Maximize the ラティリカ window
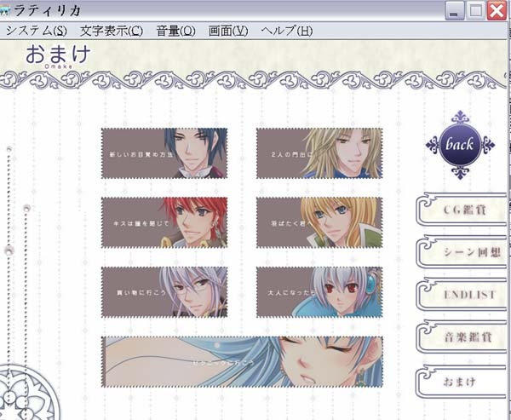The image size is (511, 420). click(475, 11)
